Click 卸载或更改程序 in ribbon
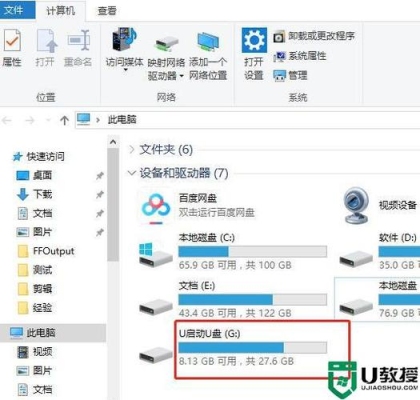 [314, 36]
